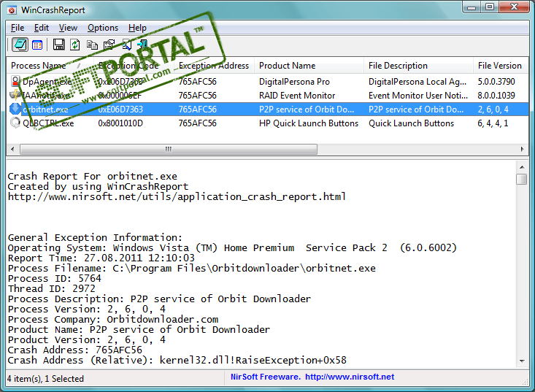Click file version 6, 4, 4, 1
This screenshot has width=535, height=392.
[x=493, y=123]
